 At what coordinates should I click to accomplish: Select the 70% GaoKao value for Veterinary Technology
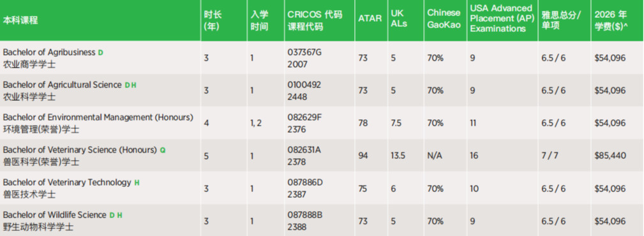(x=435, y=188)
